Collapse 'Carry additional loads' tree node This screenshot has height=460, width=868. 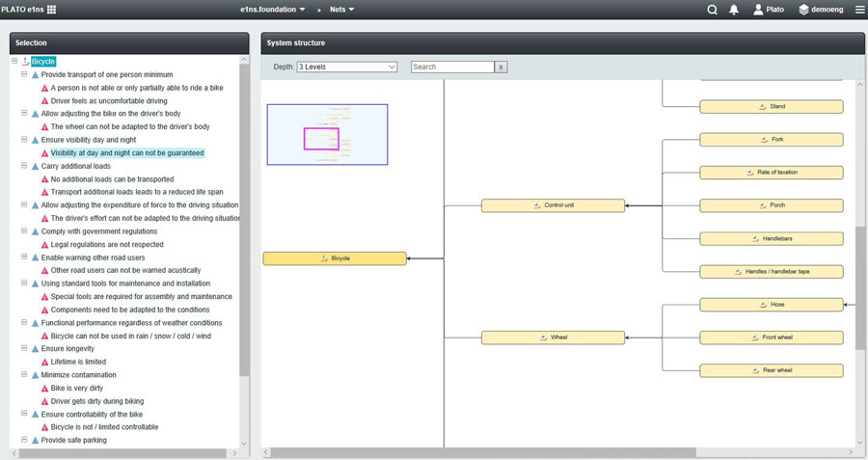click(x=24, y=166)
